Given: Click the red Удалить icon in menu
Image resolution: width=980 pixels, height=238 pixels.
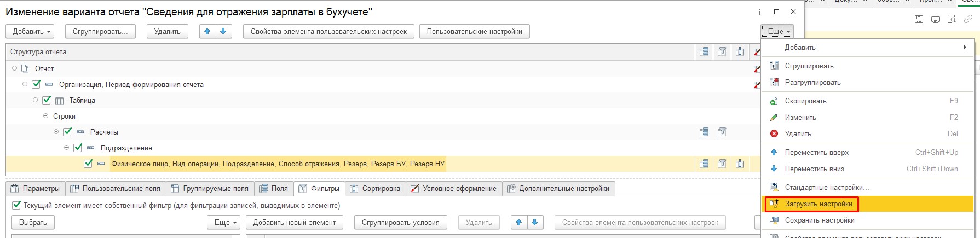Looking at the screenshot, I should pos(774,133).
